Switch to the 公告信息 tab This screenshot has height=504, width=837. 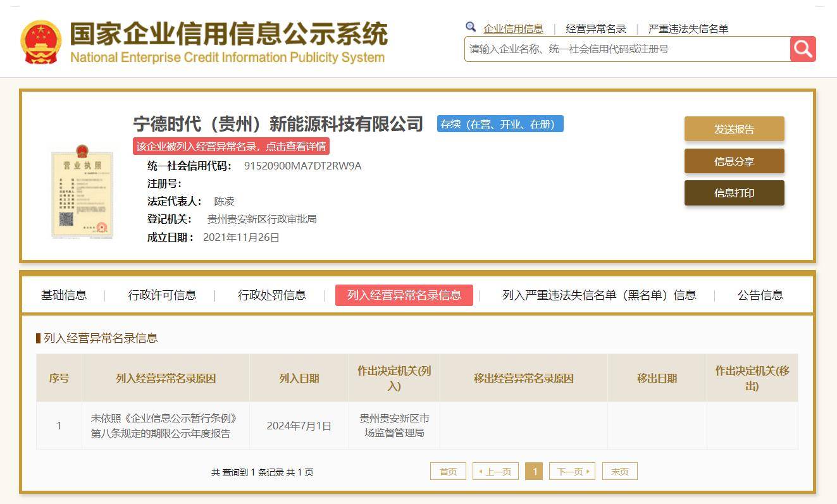tap(760, 295)
